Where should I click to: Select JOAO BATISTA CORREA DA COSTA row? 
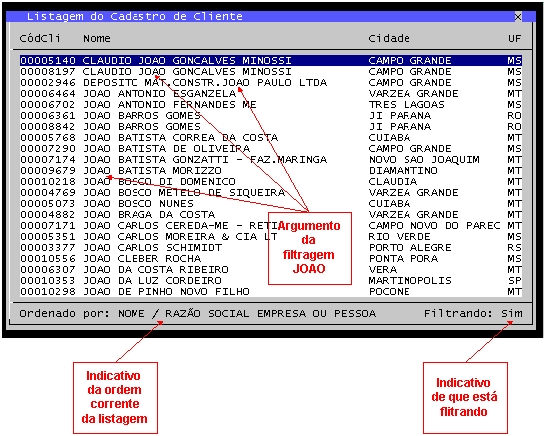click(x=271, y=137)
